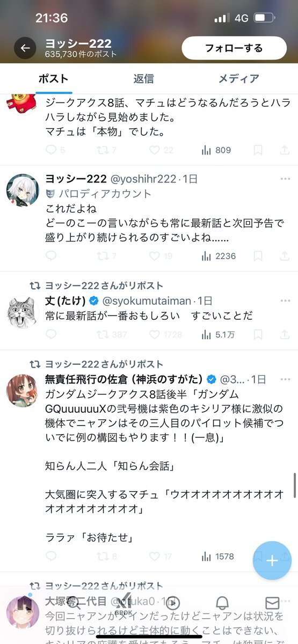Switch to the 返信 tab
The width and height of the screenshot is (298, 644).
pyautogui.click(x=144, y=79)
